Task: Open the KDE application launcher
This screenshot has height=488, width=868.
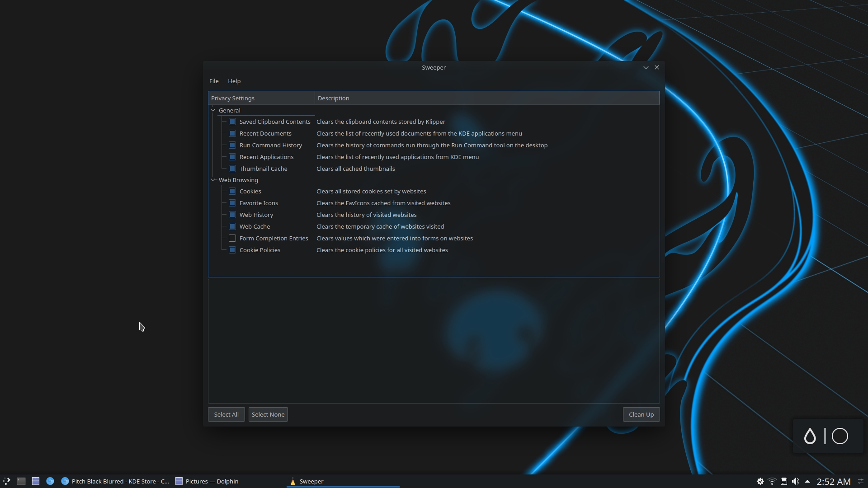Action: (x=7, y=481)
